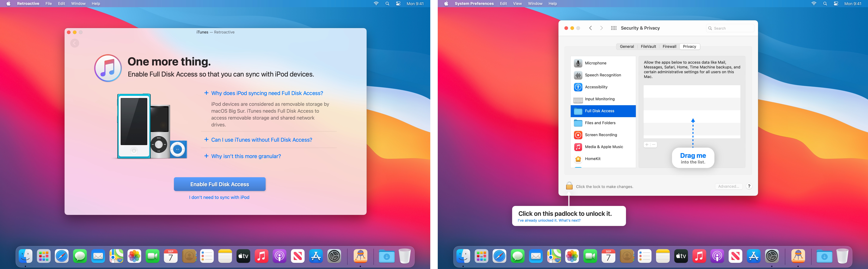The width and height of the screenshot is (868, 269).
Task: Expand 'Can I use iTunes without' question
Action: (261, 140)
